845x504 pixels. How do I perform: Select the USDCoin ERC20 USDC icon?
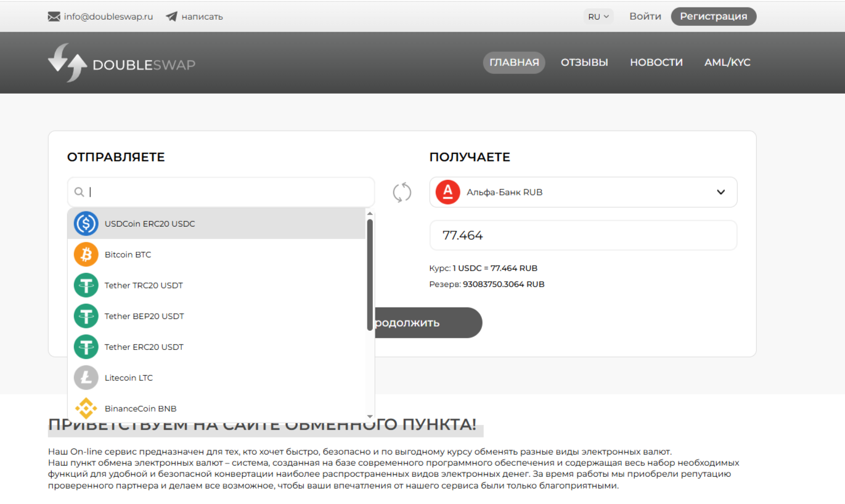(x=86, y=224)
